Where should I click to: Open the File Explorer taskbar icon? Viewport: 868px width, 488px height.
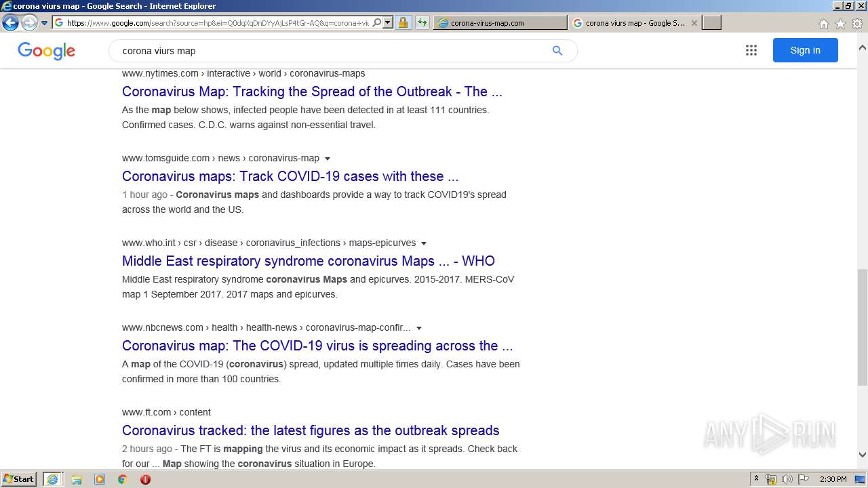coord(77,479)
